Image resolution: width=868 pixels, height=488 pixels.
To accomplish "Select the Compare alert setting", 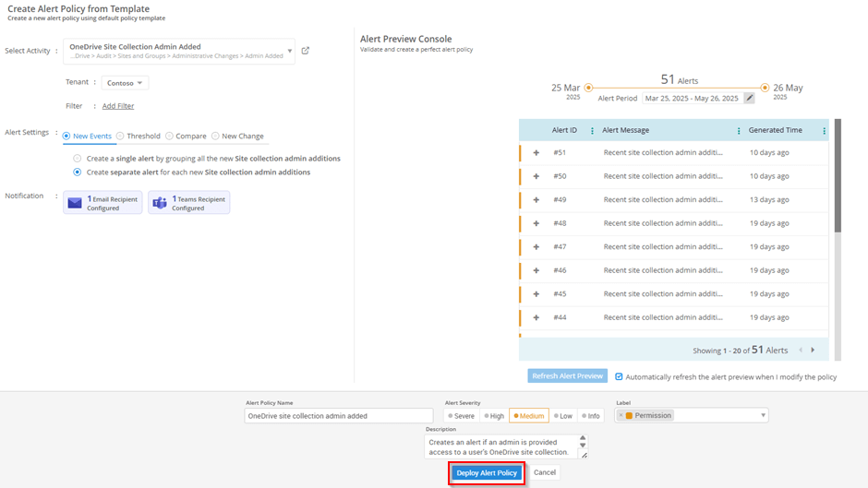I will (x=186, y=137).
